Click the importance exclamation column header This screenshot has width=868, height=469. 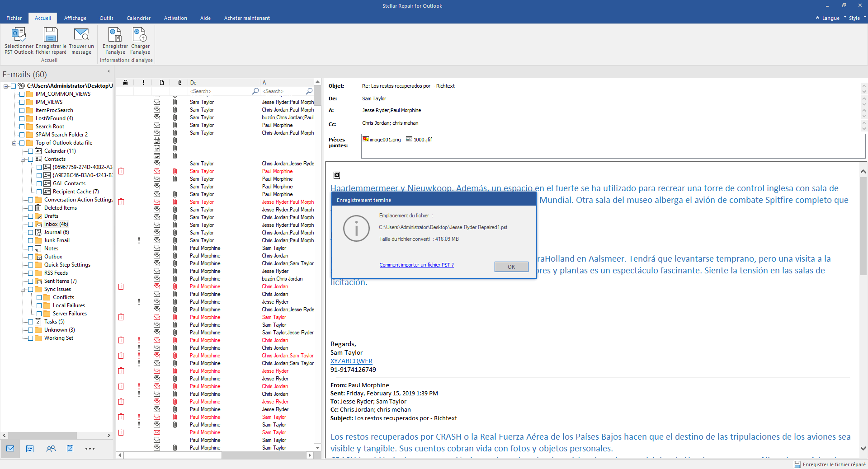[143, 83]
